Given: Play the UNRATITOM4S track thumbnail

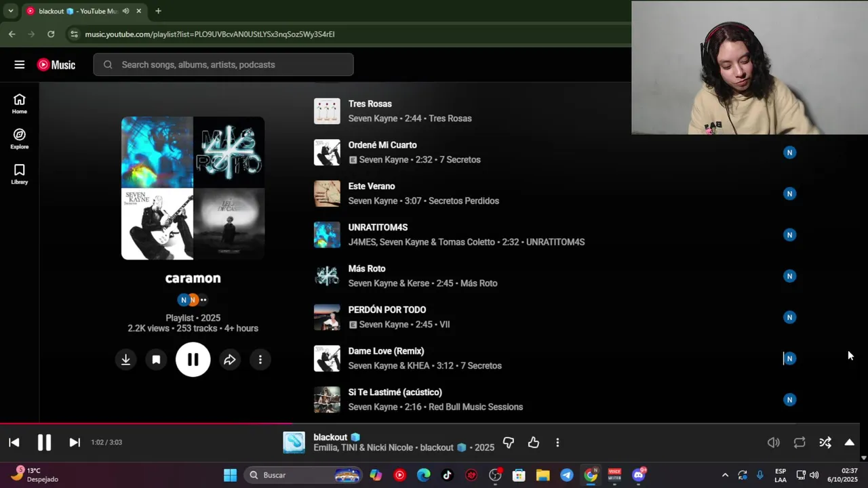Looking at the screenshot, I should [x=327, y=235].
